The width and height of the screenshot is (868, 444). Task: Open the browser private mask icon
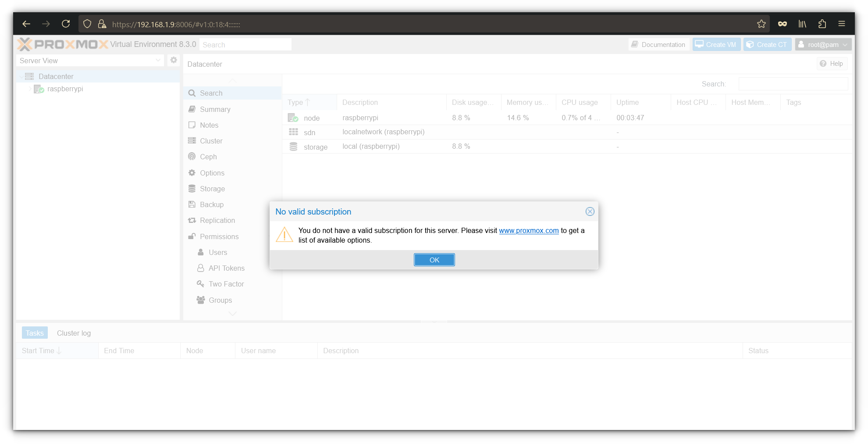(x=783, y=24)
